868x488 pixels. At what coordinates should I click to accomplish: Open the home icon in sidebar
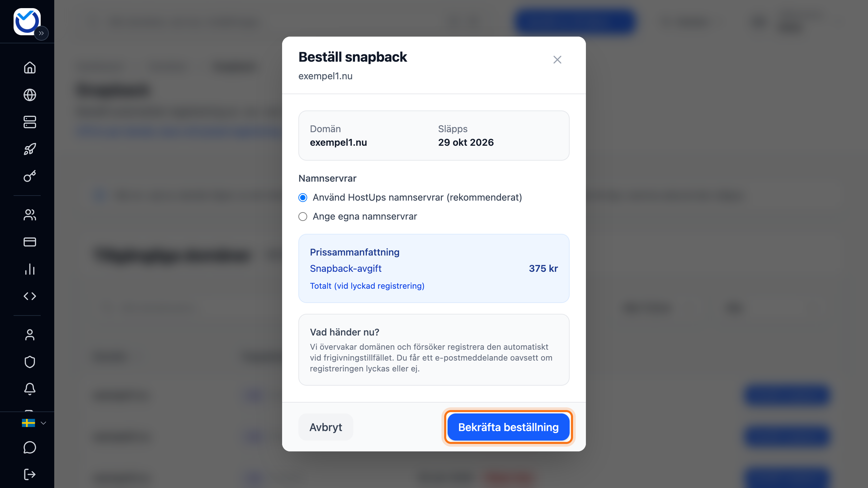coord(30,67)
